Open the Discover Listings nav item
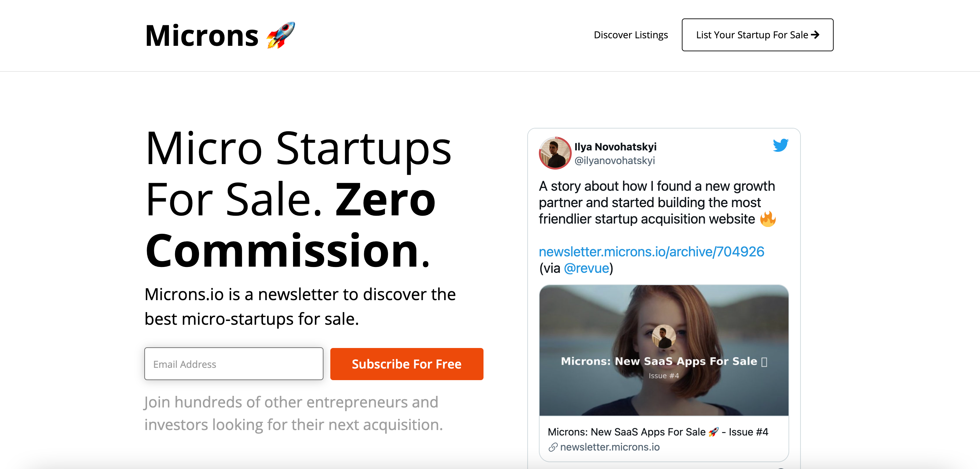Screen dimensions: 980x469 pyautogui.click(x=631, y=35)
